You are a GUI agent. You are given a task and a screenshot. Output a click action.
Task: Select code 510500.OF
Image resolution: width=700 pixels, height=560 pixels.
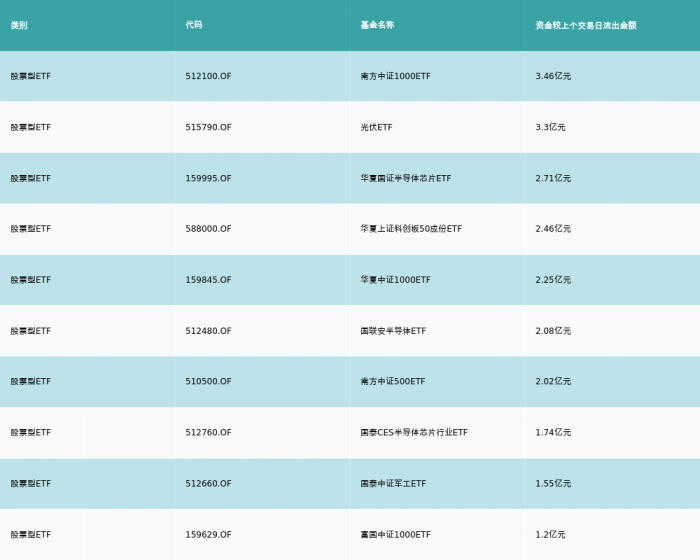[208, 381]
